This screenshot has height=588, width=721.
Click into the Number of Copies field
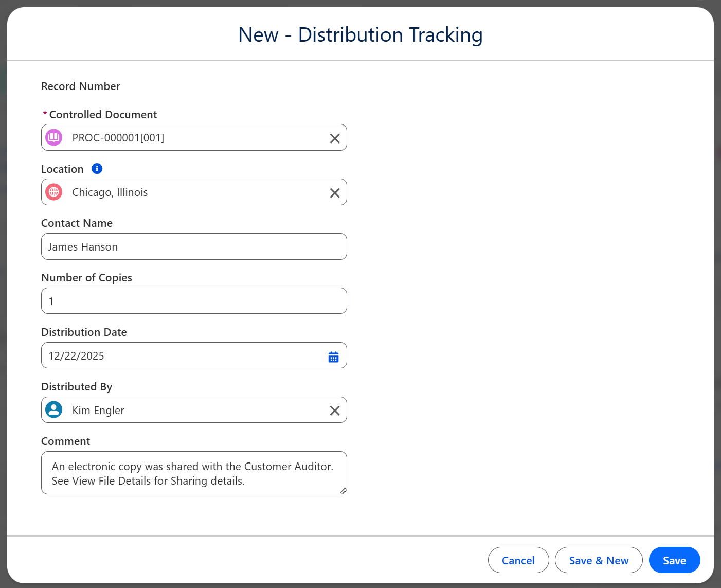pos(194,301)
